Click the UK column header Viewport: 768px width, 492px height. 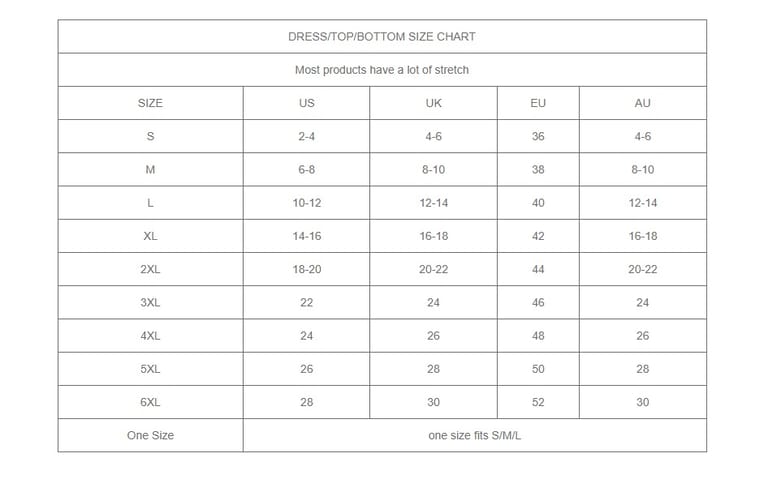tap(433, 103)
